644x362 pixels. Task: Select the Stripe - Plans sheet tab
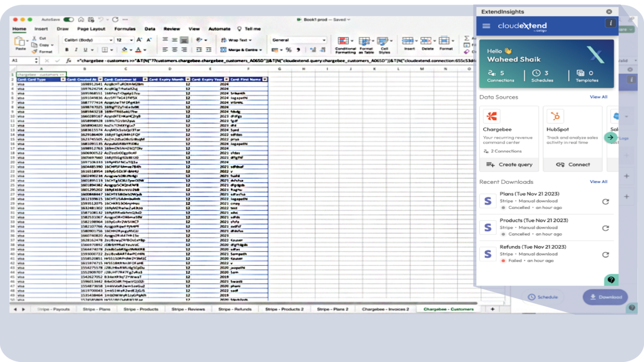(x=96, y=309)
